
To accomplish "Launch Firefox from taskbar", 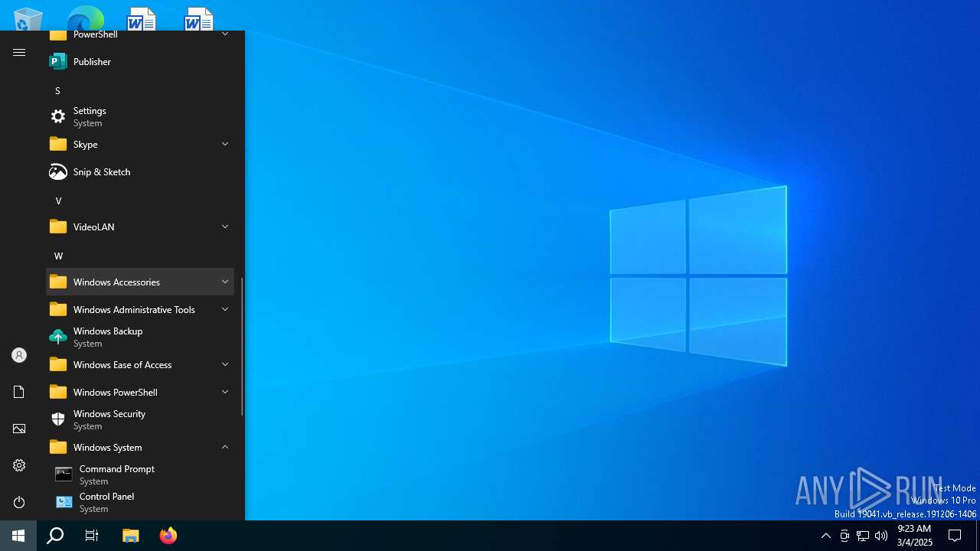I will tap(168, 536).
